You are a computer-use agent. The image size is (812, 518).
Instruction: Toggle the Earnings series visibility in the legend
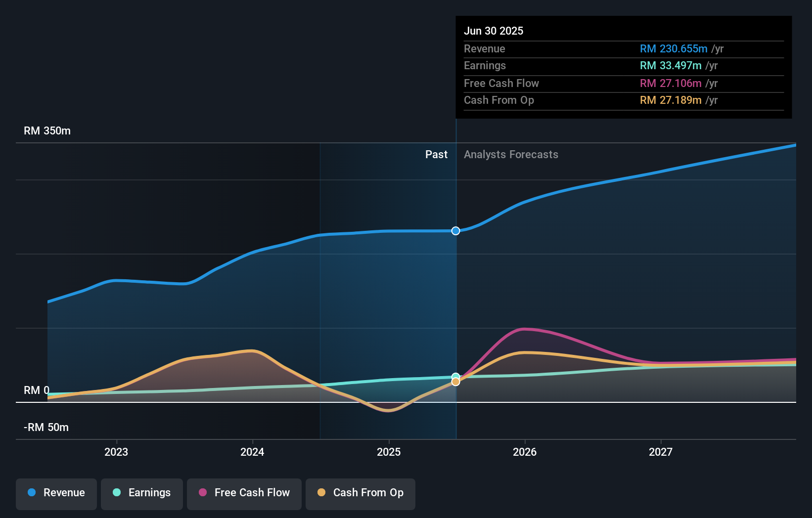[x=142, y=493]
